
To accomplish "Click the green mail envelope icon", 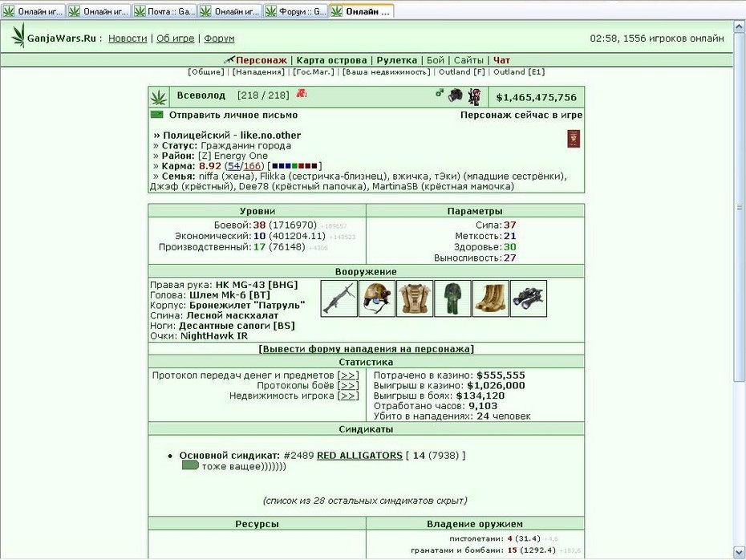I will pos(157,115).
